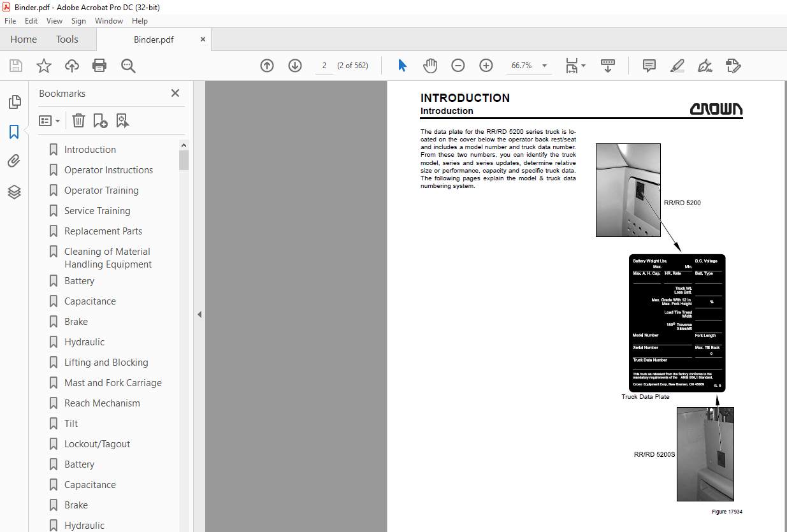Toggle the Page Thumbnails panel
The width and height of the screenshot is (787, 532).
(x=14, y=102)
